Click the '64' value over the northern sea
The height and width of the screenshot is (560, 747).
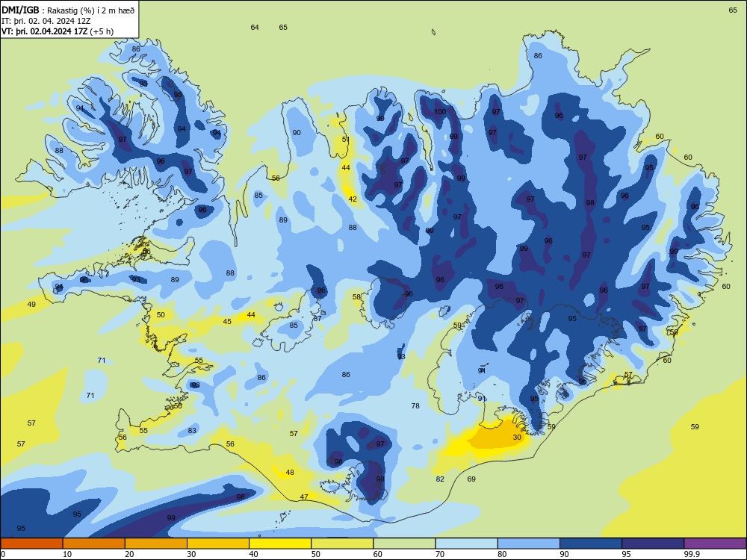(x=255, y=27)
